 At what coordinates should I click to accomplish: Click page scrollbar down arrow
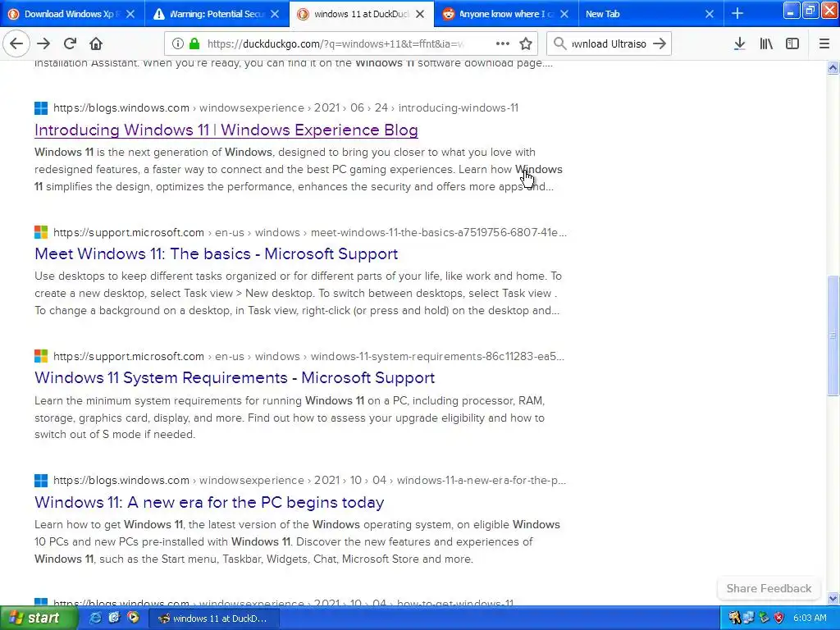click(833, 598)
